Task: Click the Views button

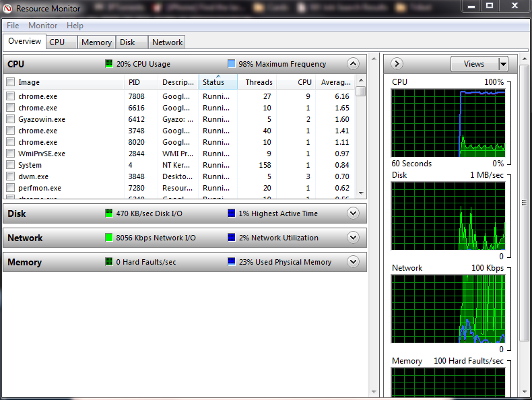Action: 475,64
